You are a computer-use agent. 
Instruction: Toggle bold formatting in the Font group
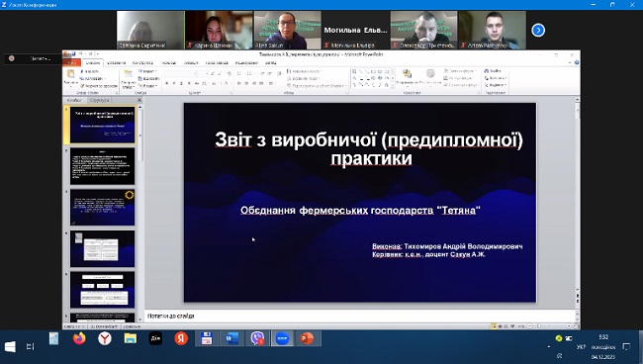tap(166, 83)
